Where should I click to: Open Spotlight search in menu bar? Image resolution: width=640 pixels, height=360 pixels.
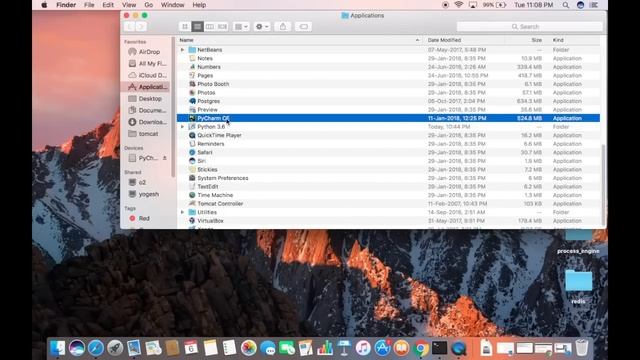[x=566, y=5]
